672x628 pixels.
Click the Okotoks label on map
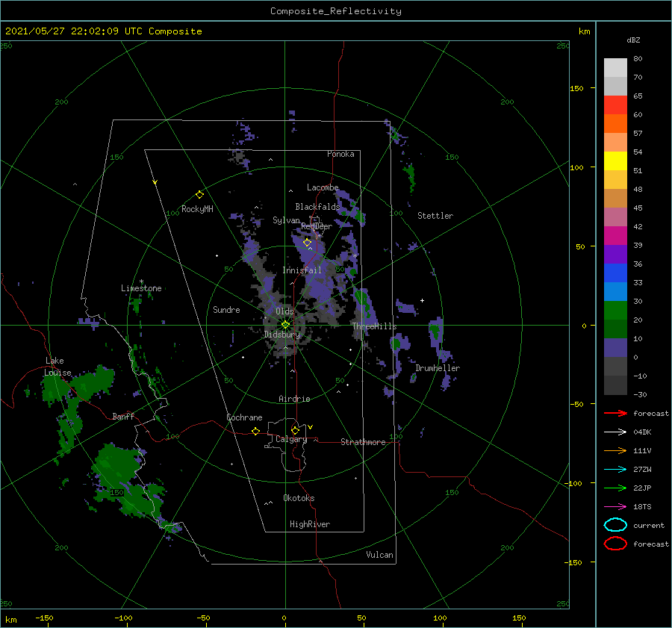click(299, 498)
